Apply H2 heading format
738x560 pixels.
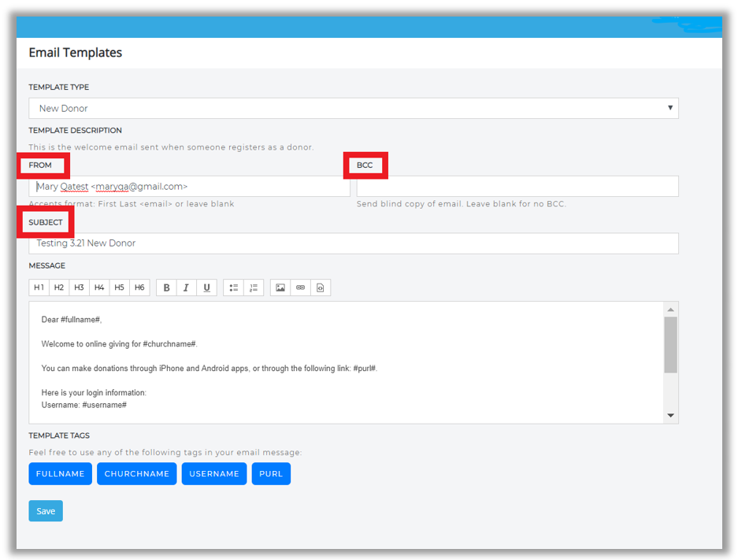click(x=59, y=287)
